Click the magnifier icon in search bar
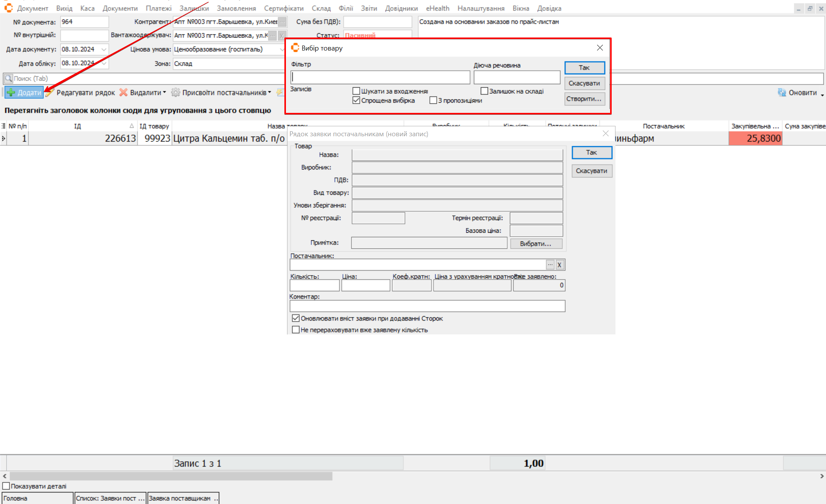This screenshot has height=504, width=826. tap(8, 78)
